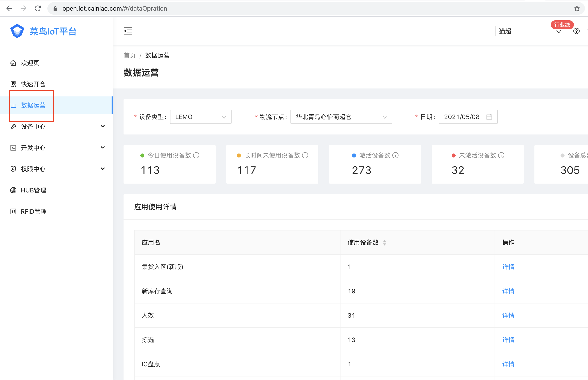Click info icon beside 未激活设备数
This screenshot has height=380, width=588.
pos(501,155)
